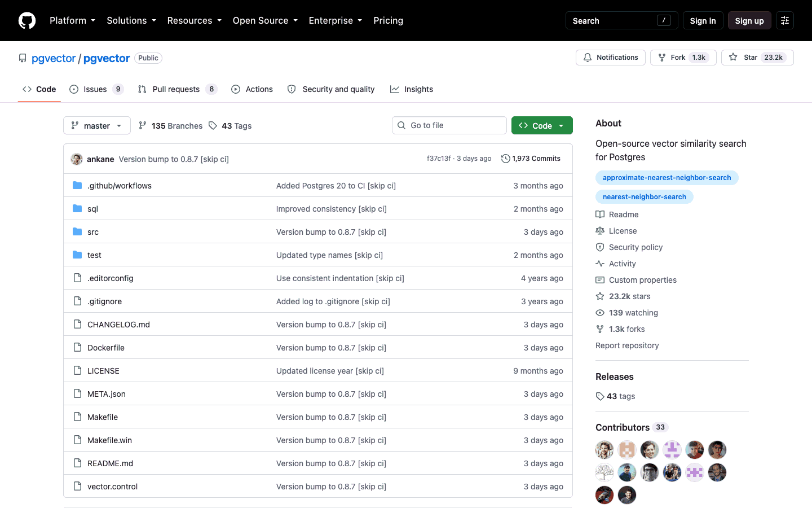Click the Notifications bell button
This screenshot has height=508, width=812.
coord(611,58)
